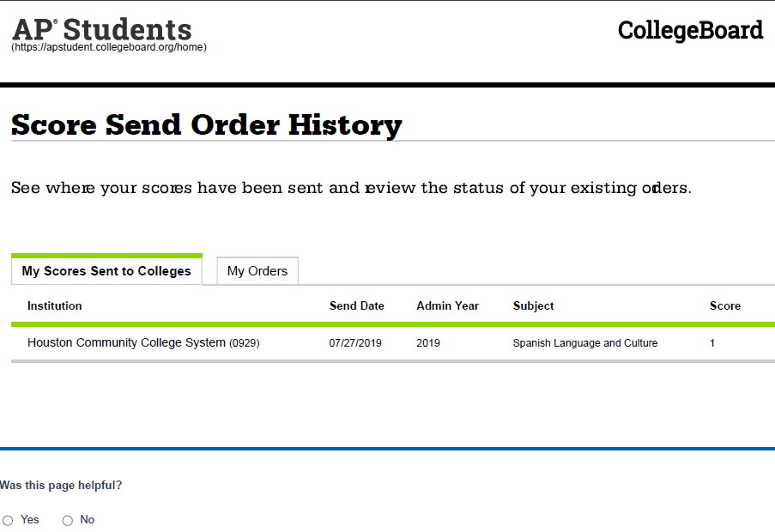Click the score value 1 cell
This screenshot has width=775, height=532.
pyautogui.click(x=712, y=343)
